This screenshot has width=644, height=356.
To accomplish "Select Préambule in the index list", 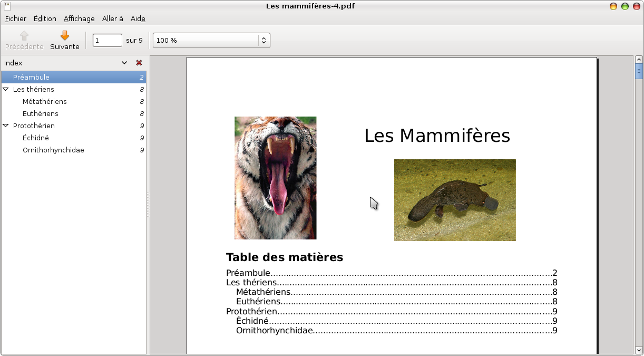I will (73, 77).
